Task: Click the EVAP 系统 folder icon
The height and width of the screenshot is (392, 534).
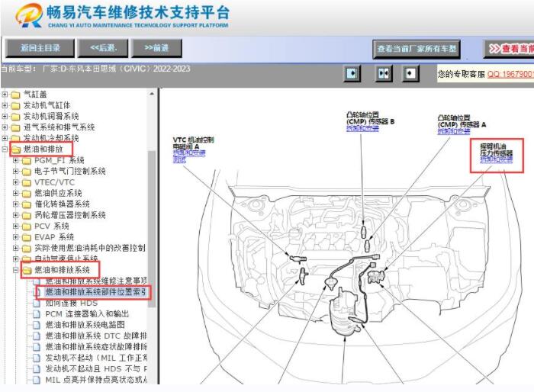Action: pyautogui.click(x=26, y=237)
